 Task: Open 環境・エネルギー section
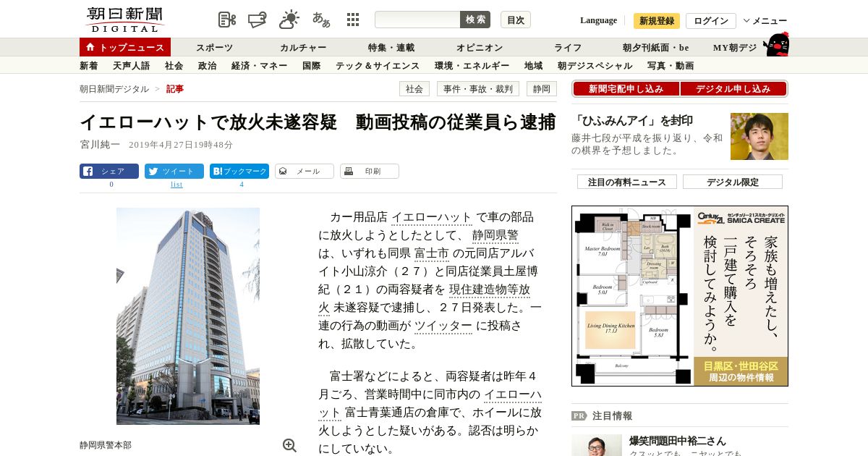[x=472, y=66]
